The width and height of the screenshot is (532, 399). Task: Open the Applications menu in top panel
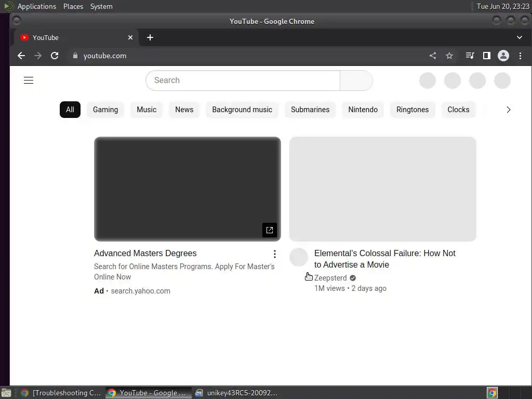pyautogui.click(x=37, y=6)
